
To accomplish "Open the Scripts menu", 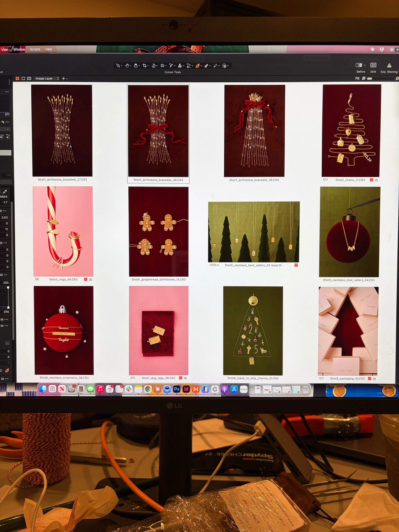I will pyautogui.click(x=35, y=49).
